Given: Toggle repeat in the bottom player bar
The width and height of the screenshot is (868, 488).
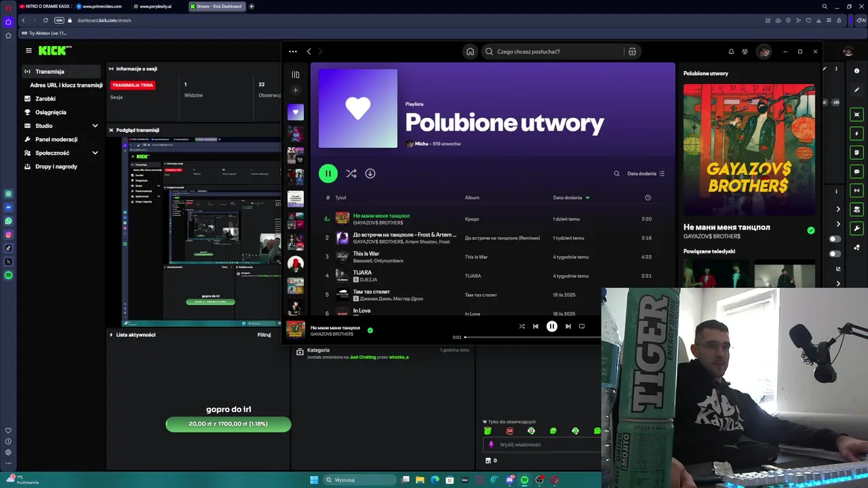Looking at the screenshot, I should click(582, 327).
